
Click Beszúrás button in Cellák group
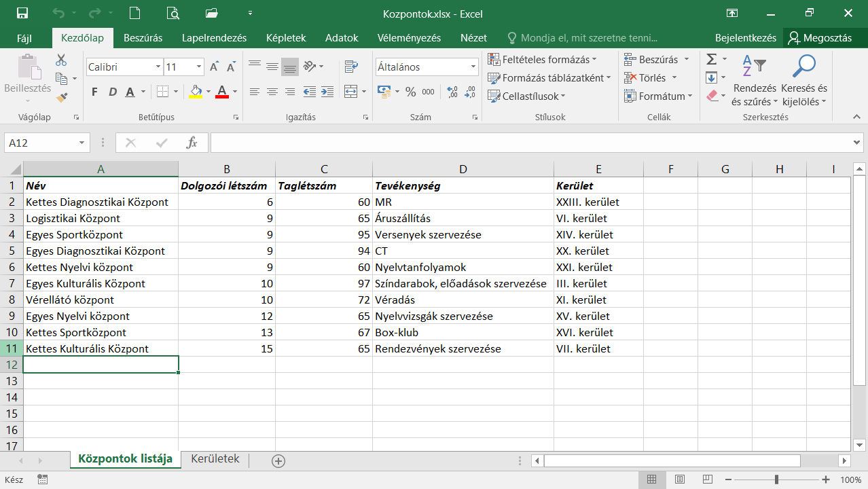(656, 59)
